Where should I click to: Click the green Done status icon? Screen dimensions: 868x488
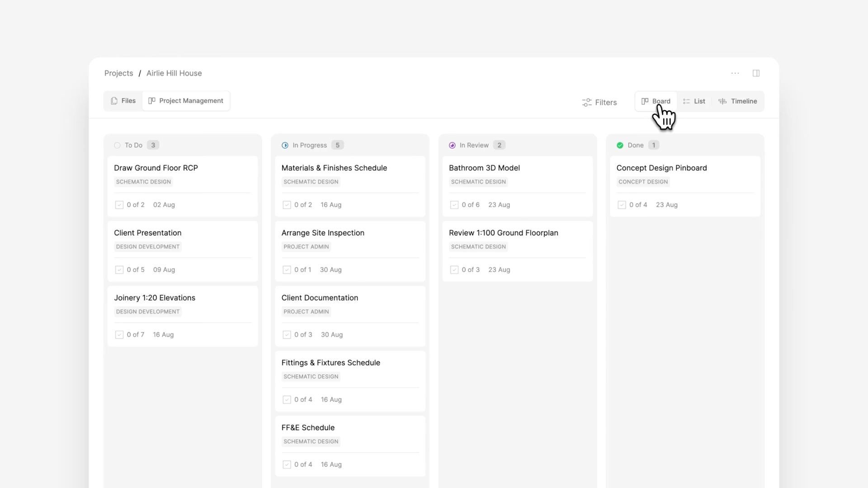coord(620,145)
